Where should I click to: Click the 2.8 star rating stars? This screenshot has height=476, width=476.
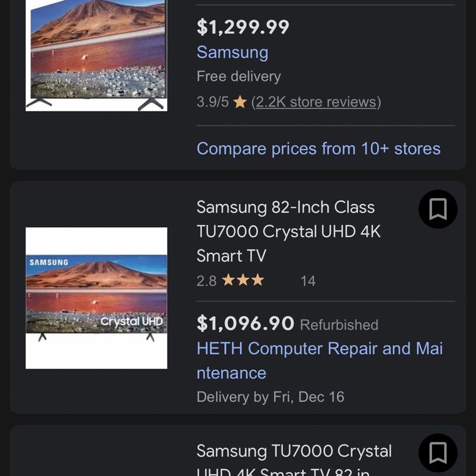pyautogui.click(x=243, y=280)
